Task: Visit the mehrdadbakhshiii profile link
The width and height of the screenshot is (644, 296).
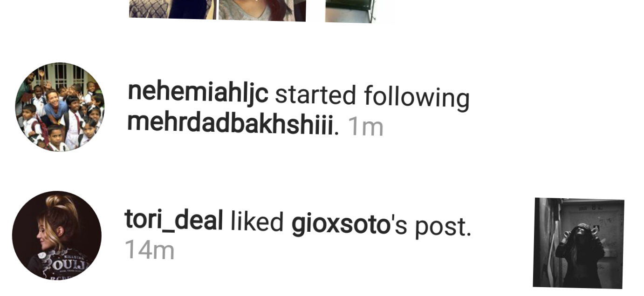Action: click(x=231, y=124)
